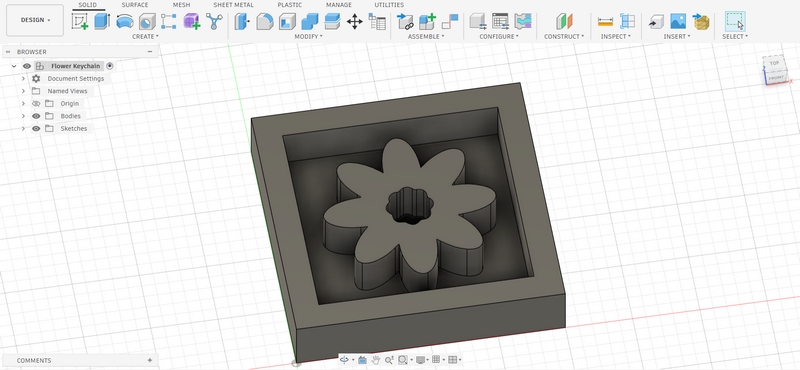Select the Extrude tool icon

click(102, 21)
